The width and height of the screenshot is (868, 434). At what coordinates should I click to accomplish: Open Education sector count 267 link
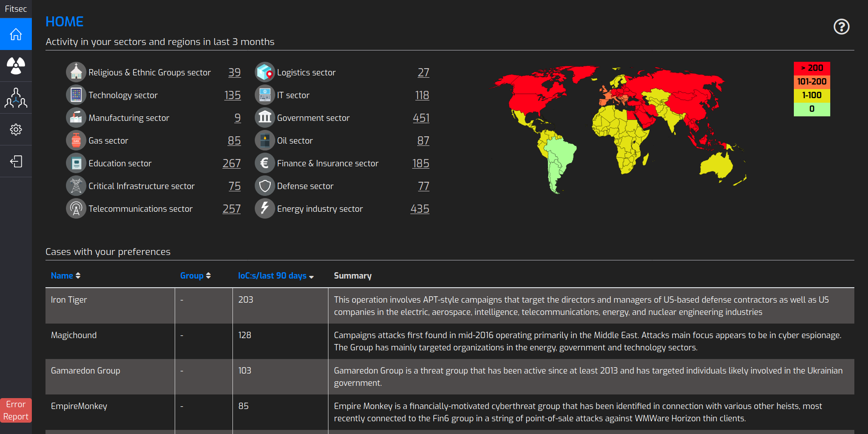[x=232, y=163]
